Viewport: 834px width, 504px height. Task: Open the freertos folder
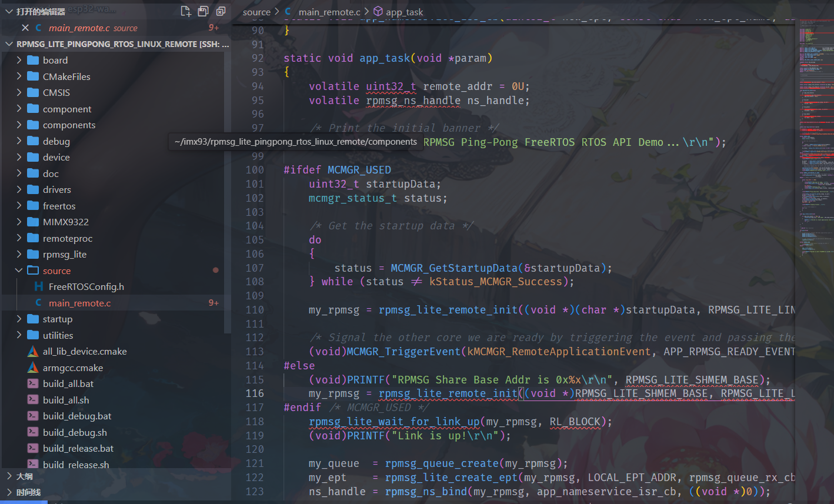point(59,206)
